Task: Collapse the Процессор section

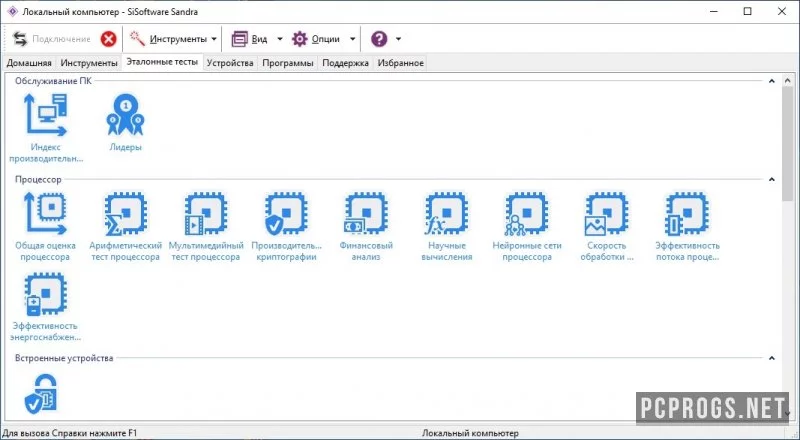Action: click(x=771, y=179)
